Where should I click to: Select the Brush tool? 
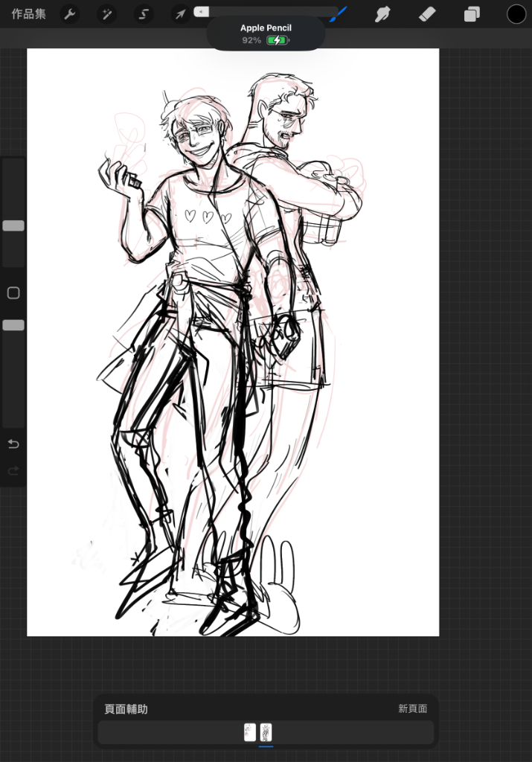coord(339,13)
